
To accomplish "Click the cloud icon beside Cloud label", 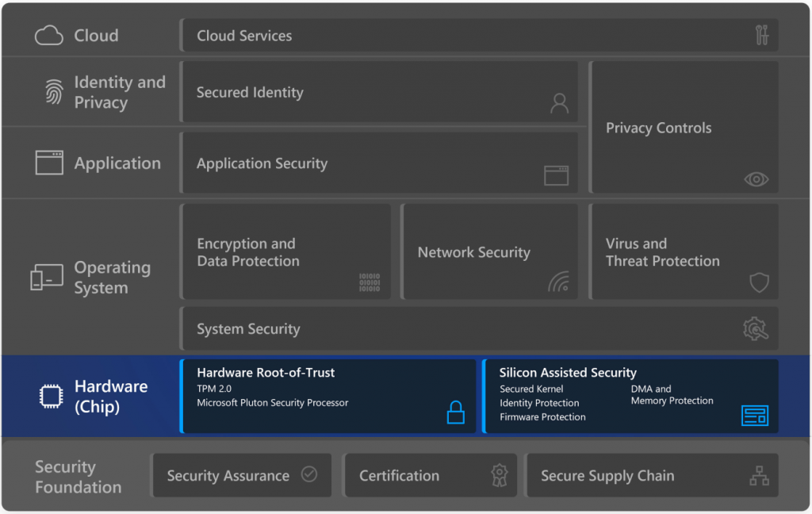I will 48,35.
